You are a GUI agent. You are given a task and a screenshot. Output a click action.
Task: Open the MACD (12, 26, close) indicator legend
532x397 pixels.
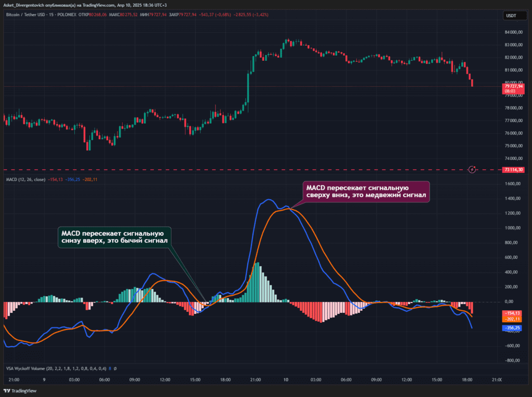click(x=25, y=179)
